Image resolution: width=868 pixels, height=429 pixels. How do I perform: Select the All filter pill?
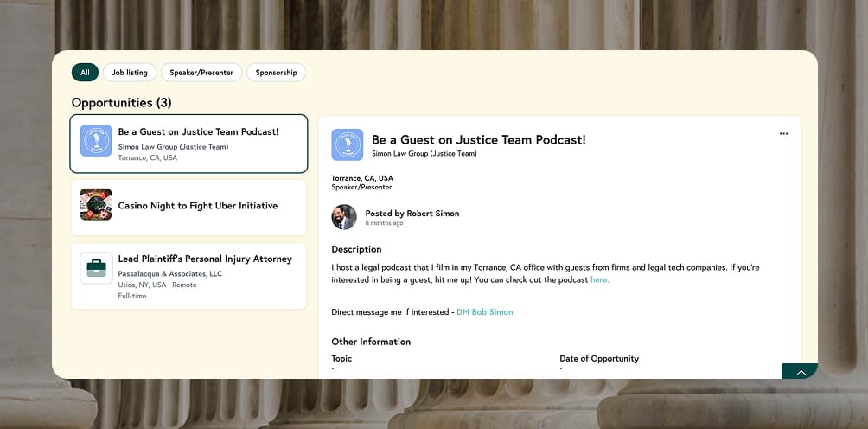pyautogui.click(x=85, y=73)
